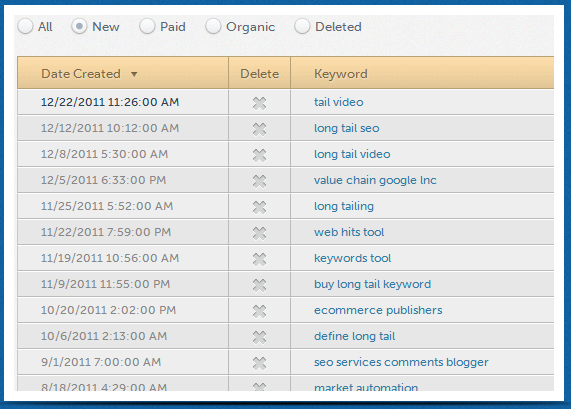This screenshot has width=571, height=409.
Task: Choose the Organic radio filter
Action: click(x=213, y=27)
